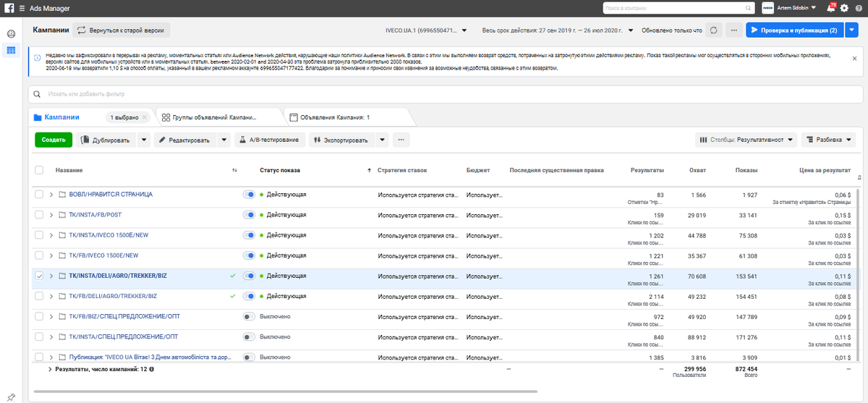Turn off TK/FB/DELI/AGRO/TREKKER/BIZ toggle
Viewport: 868px width, 403px height.
[x=250, y=296]
